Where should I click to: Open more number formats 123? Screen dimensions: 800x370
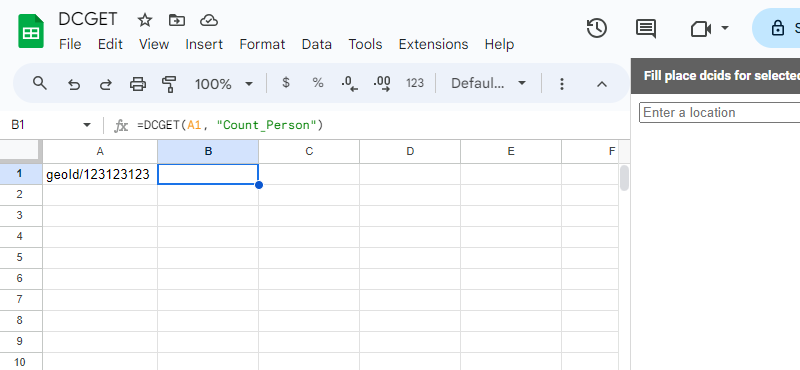pos(415,83)
